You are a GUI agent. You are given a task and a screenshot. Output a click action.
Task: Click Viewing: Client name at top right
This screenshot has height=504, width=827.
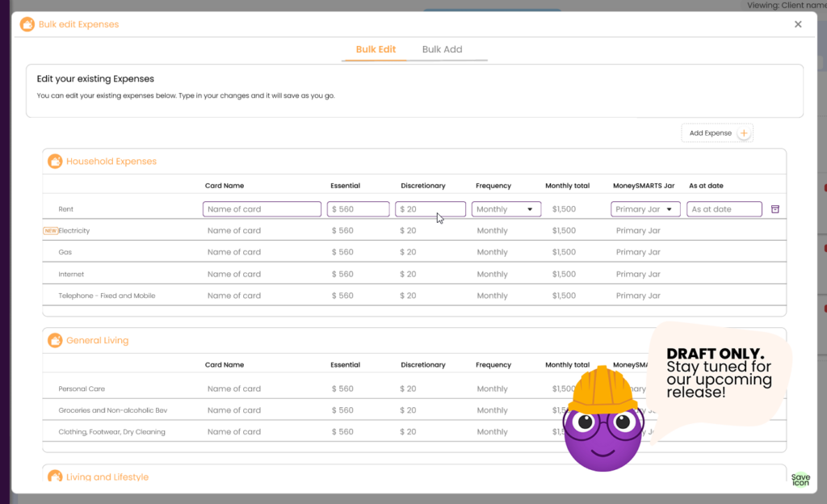click(787, 5)
